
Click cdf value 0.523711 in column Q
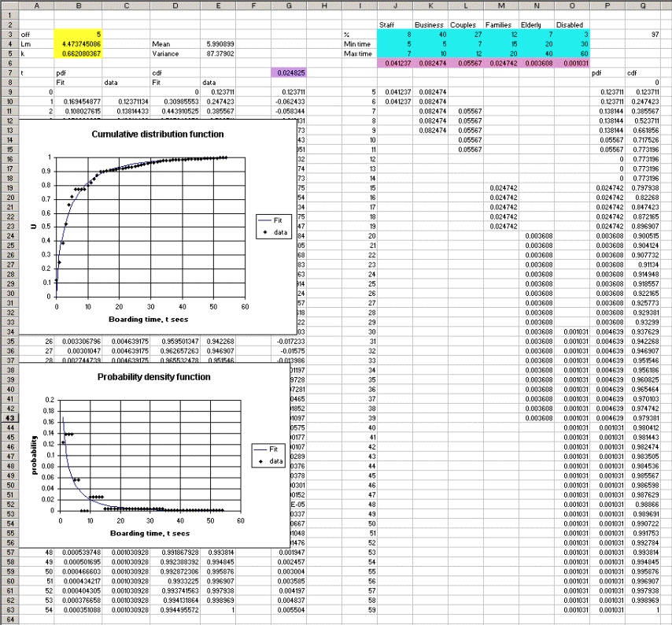(643, 121)
